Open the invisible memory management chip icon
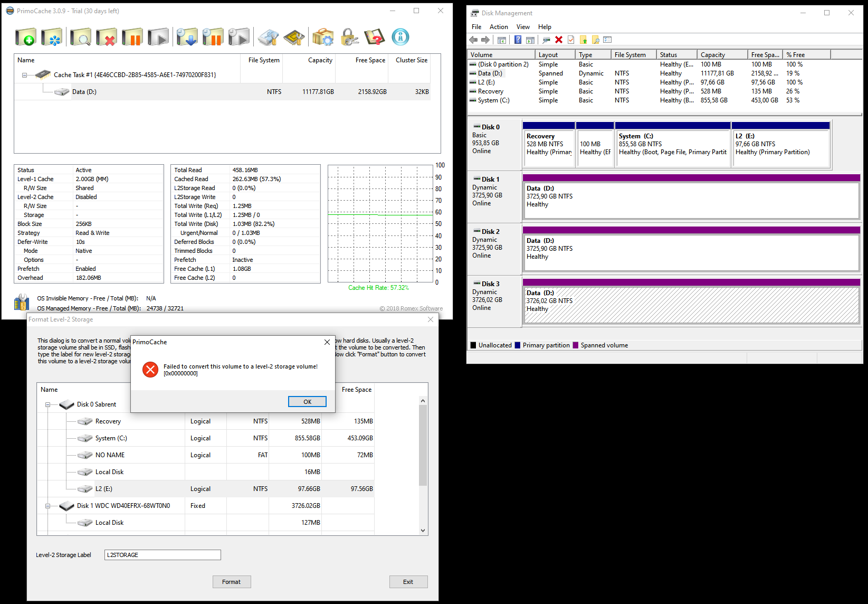868x604 pixels. point(294,37)
